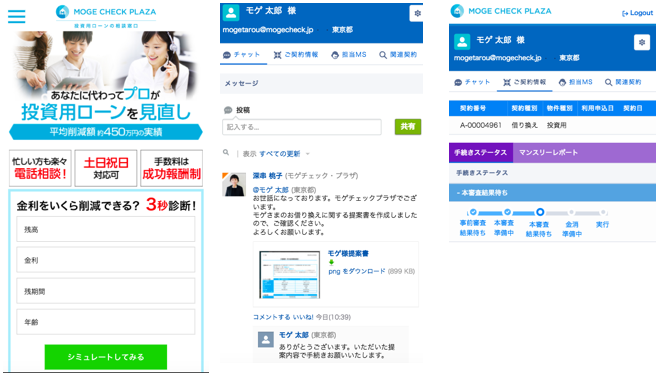
Task: Click the user avatar icon in the chat screen header
Action: 231,12
